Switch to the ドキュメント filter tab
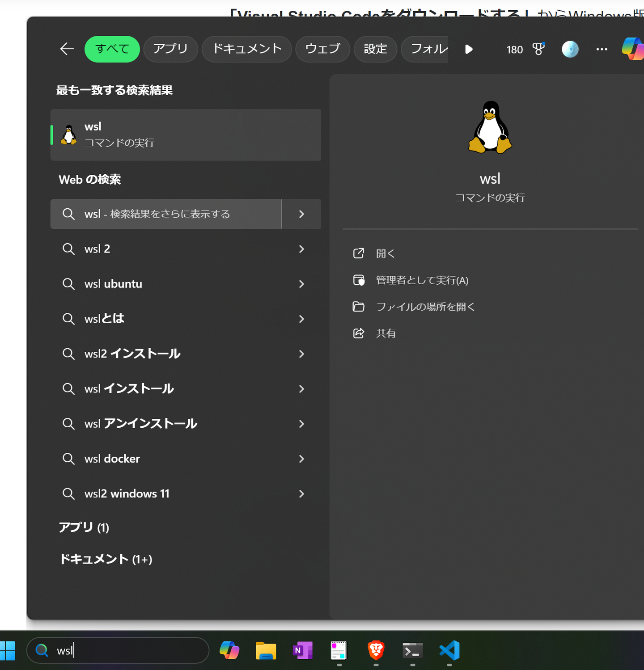The height and width of the screenshot is (670, 644). tap(247, 49)
